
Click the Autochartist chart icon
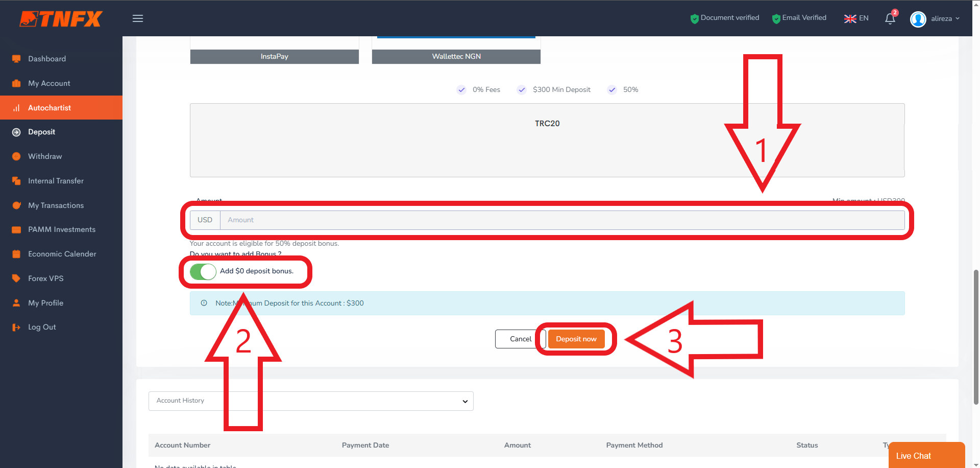(x=16, y=108)
